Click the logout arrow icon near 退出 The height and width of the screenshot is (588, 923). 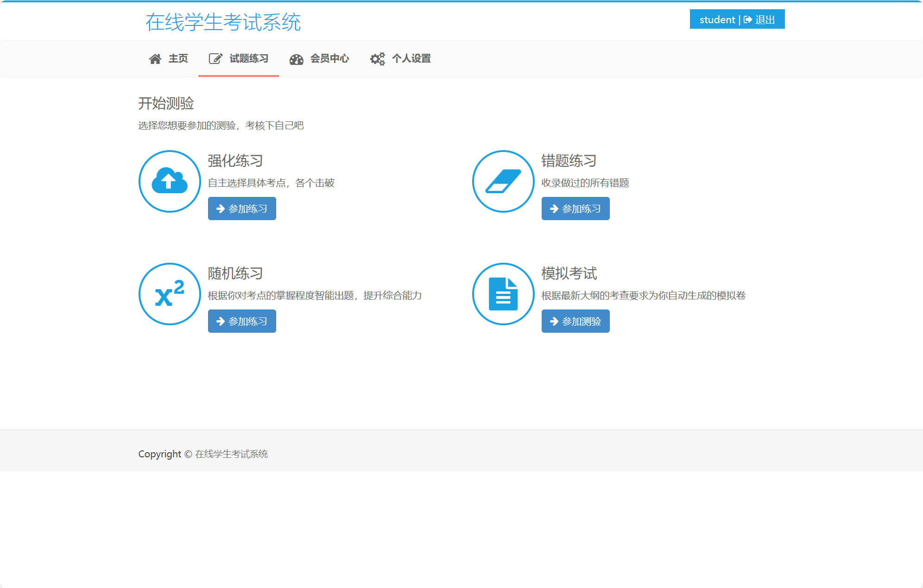coord(748,19)
